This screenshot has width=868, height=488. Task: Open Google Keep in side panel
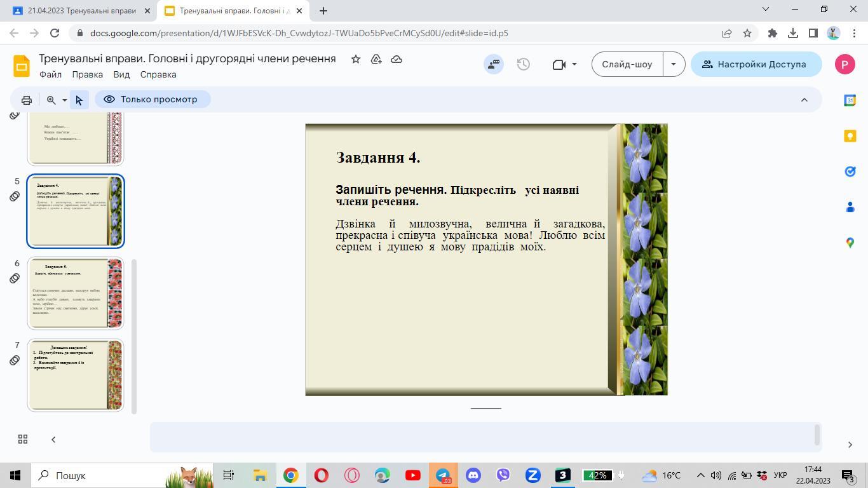tap(850, 136)
